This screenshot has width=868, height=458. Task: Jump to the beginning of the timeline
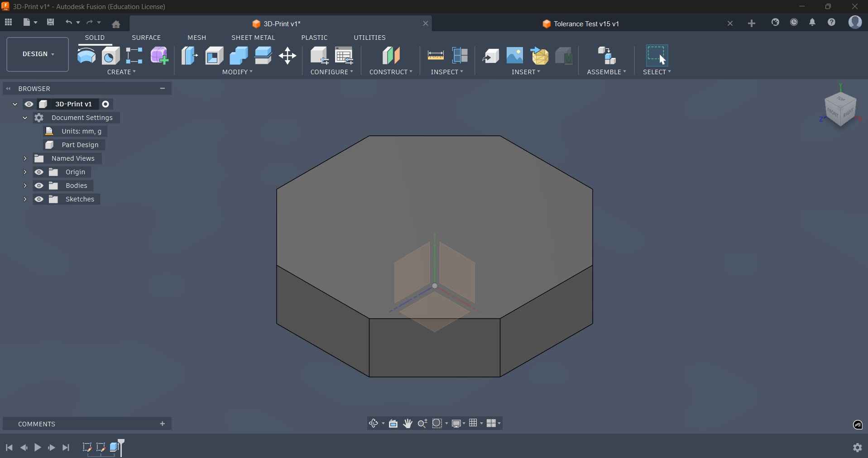pos(9,448)
